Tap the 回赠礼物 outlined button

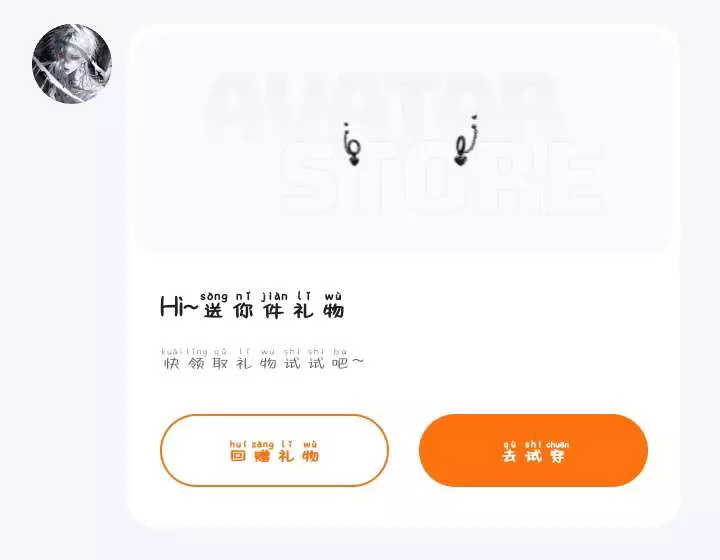pyautogui.click(x=274, y=450)
